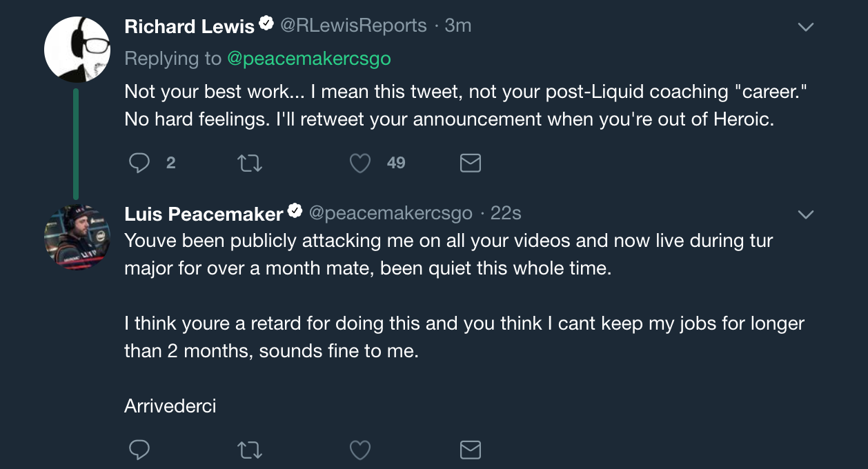This screenshot has width=868, height=469.
Task: Click the 3m timestamp on first tweet
Action: [458, 26]
